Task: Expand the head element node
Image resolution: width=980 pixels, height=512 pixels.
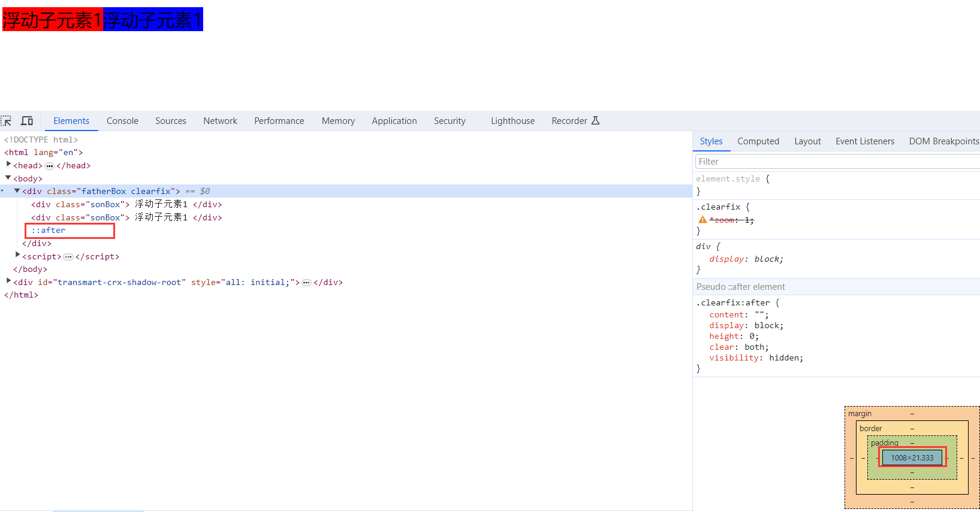Action: [x=8, y=164]
